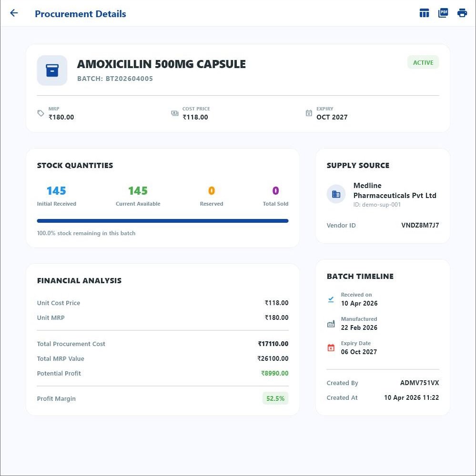Click Expiry Date 06 Oct 2027
The width and height of the screenshot is (476, 476).
pos(359,352)
